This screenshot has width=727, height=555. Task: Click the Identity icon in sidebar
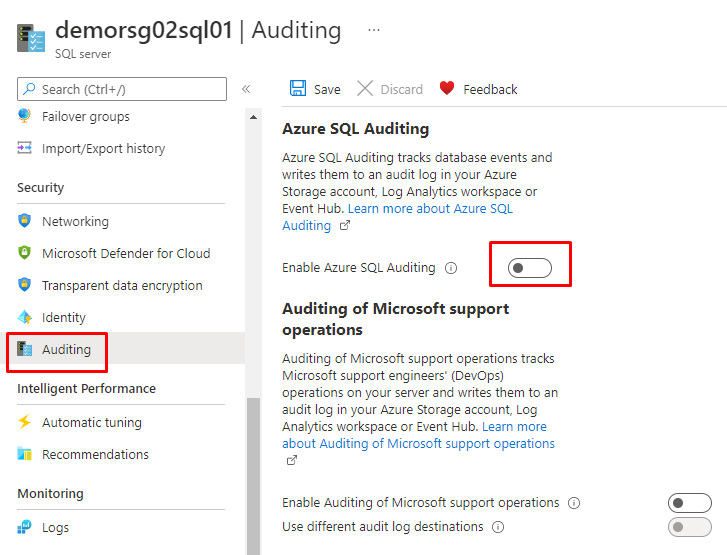coord(25,317)
